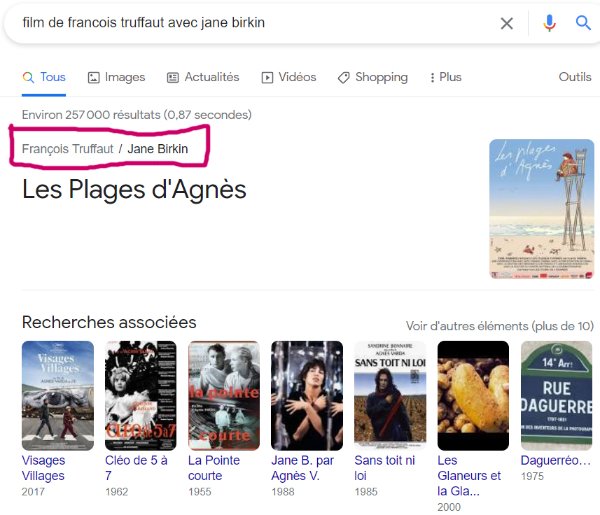Screen dimensions: 600x515
Task: Click the La Pointe courte title link
Action: [214, 468]
